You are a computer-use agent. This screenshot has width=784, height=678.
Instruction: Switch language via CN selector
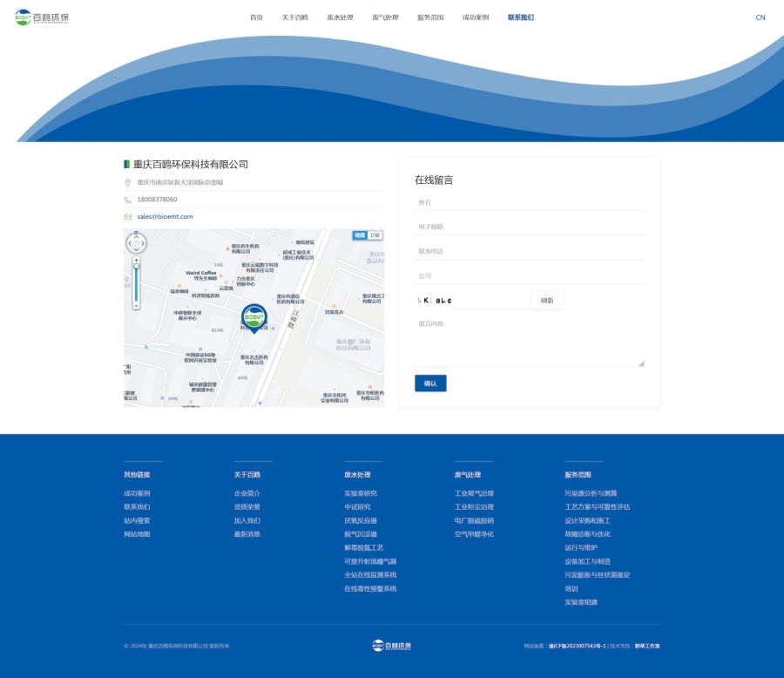760,17
